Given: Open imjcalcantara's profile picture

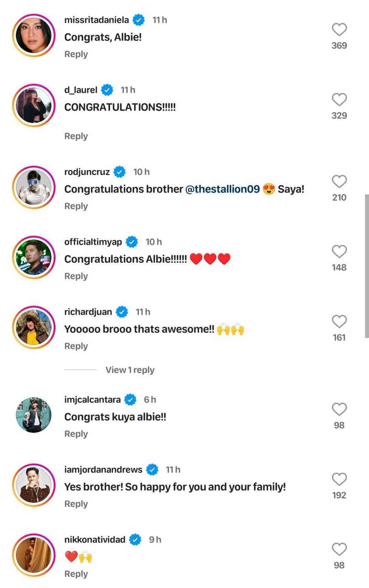Looking at the screenshot, I should click(x=34, y=415).
